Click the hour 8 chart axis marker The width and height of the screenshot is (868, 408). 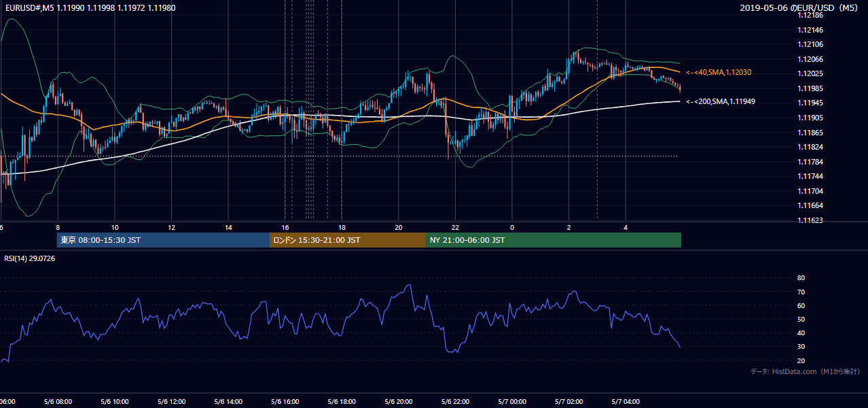(58, 227)
